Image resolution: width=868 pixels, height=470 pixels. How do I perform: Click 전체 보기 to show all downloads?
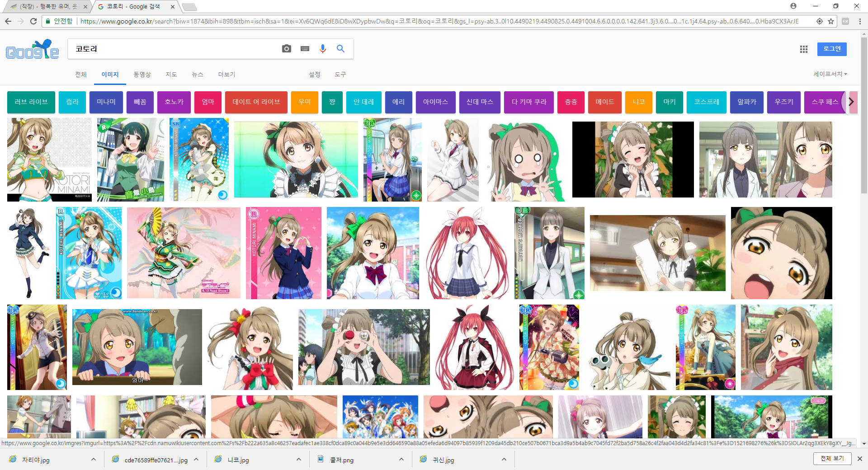point(832,459)
